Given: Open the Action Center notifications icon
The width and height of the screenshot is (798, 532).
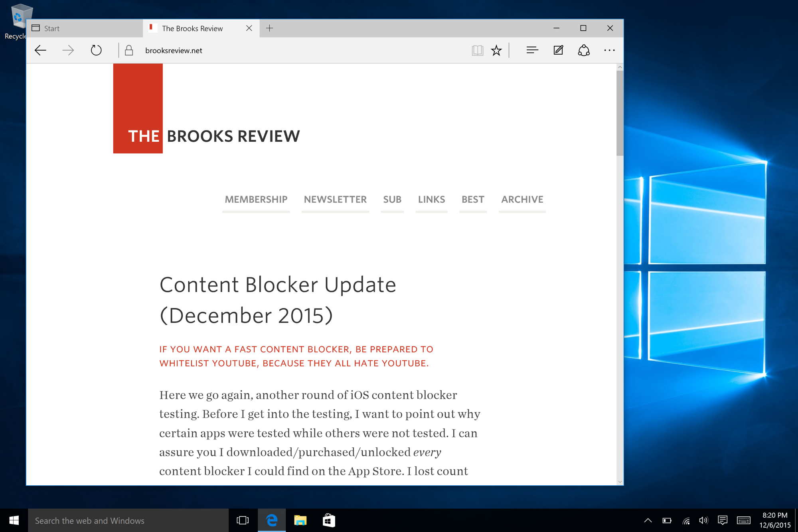Looking at the screenshot, I should [x=723, y=520].
